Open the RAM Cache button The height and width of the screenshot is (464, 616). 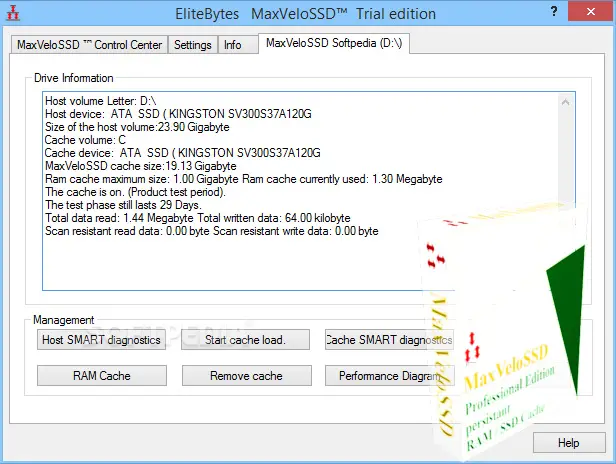(102, 376)
